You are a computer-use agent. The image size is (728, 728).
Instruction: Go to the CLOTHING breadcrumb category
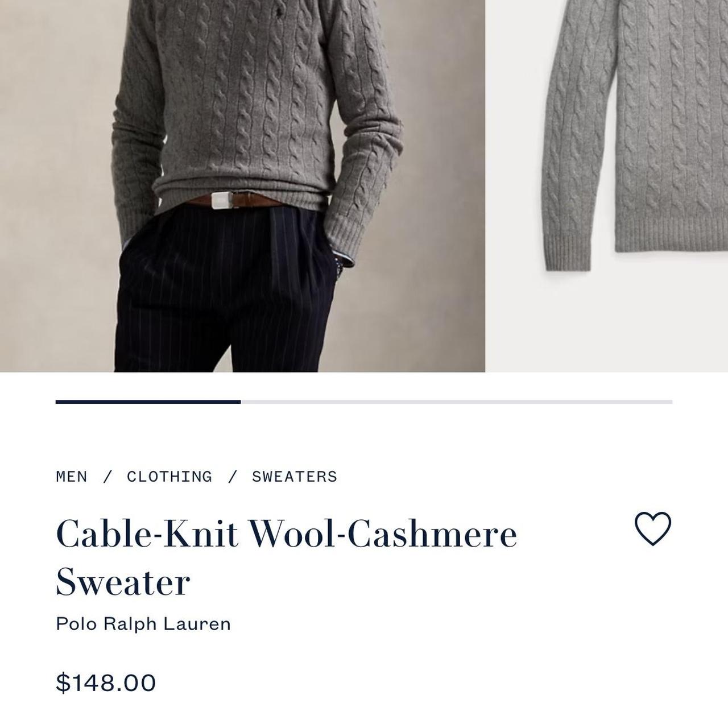[169, 477]
